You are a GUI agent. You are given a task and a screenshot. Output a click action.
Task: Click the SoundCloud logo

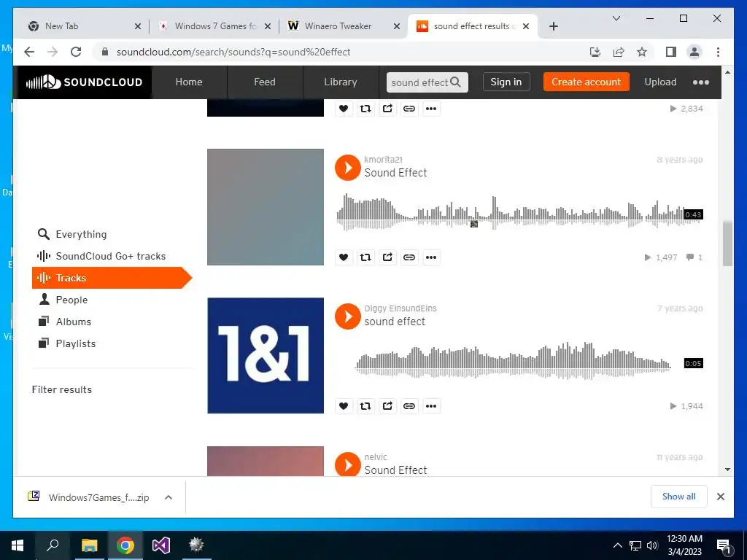84,82
